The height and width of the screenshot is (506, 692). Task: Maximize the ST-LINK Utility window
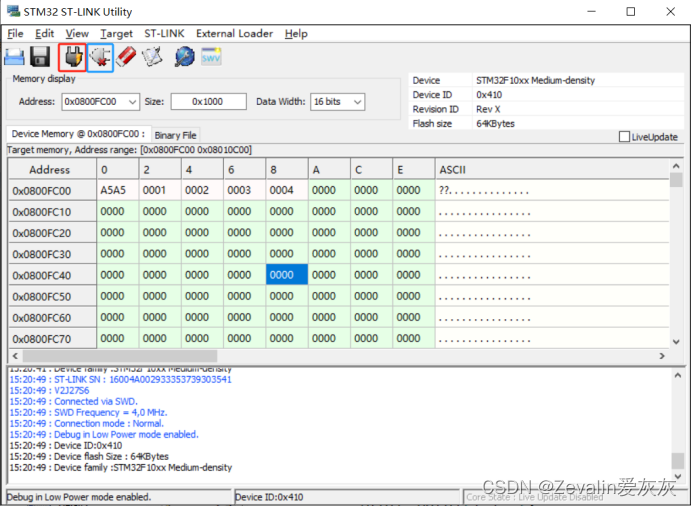point(631,11)
